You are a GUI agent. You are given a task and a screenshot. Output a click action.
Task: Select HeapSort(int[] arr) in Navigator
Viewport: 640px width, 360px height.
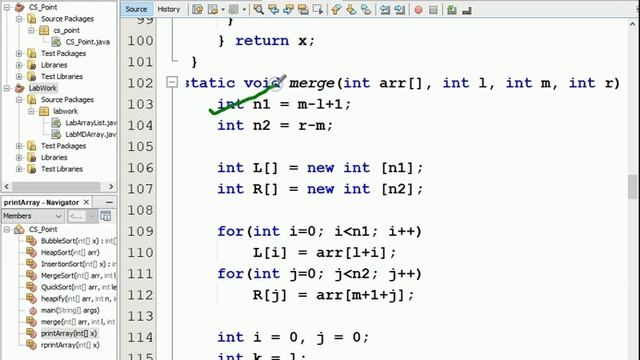(70, 252)
